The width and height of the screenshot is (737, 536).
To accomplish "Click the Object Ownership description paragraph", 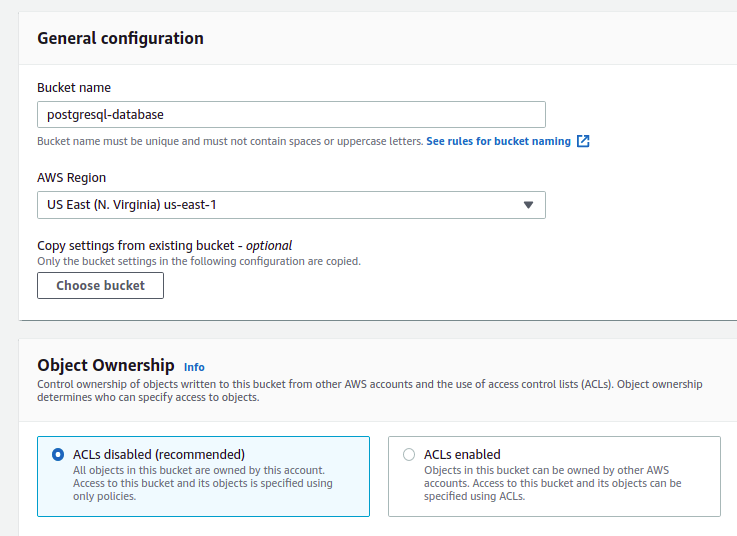I will click(369, 390).
